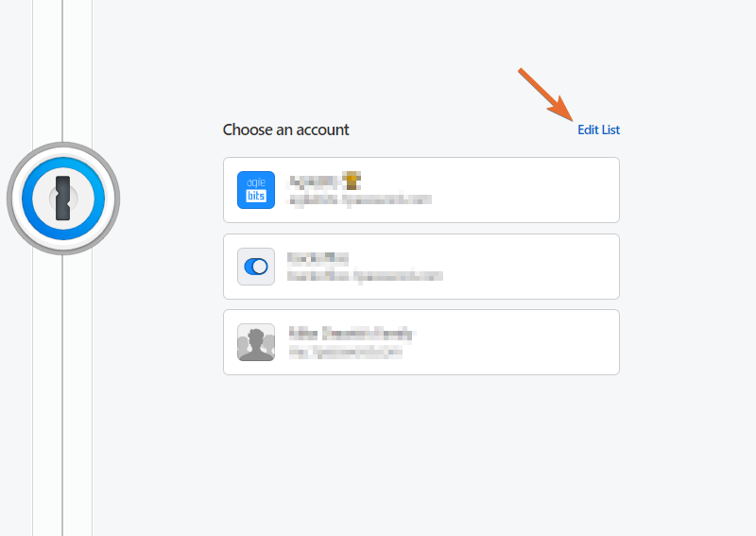Viewport: 756px width, 536px height.
Task: Click the "Choose an account" heading
Action: pos(285,130)
